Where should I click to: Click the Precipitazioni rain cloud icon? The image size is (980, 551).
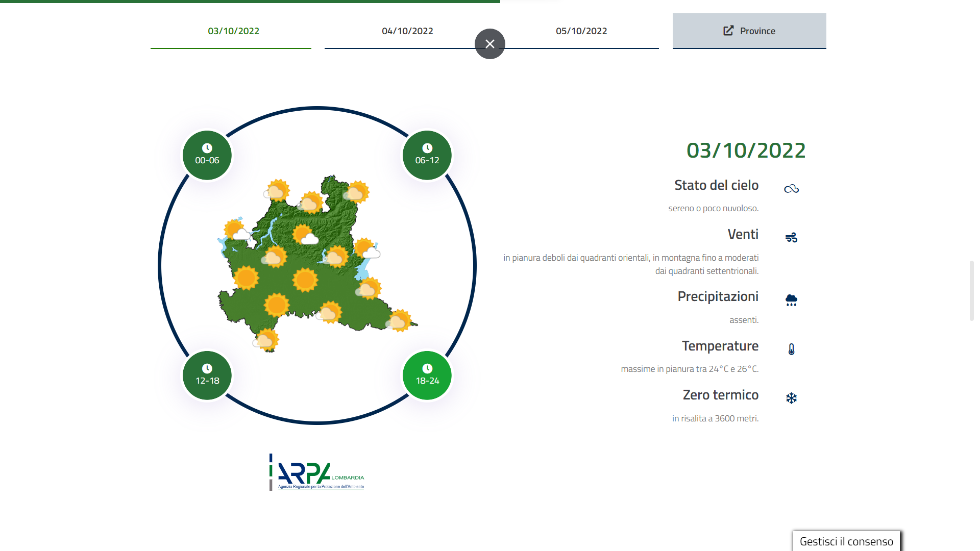tap(791, 300)
